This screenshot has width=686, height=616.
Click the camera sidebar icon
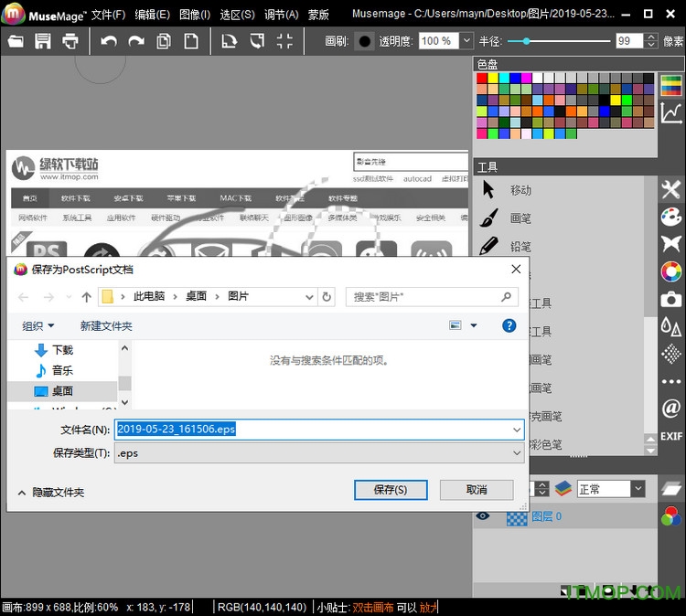tap(671, 300)
